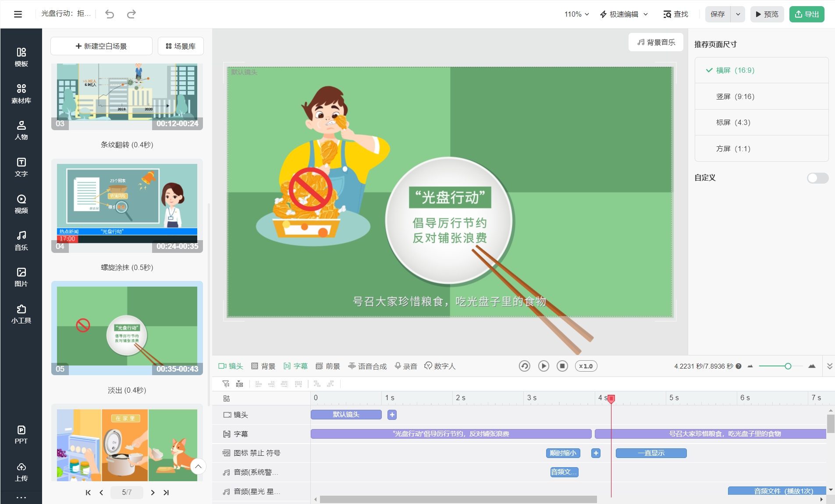Click the timeline filter icon
This screenshot has width=835, height=504.
(226, 384)
